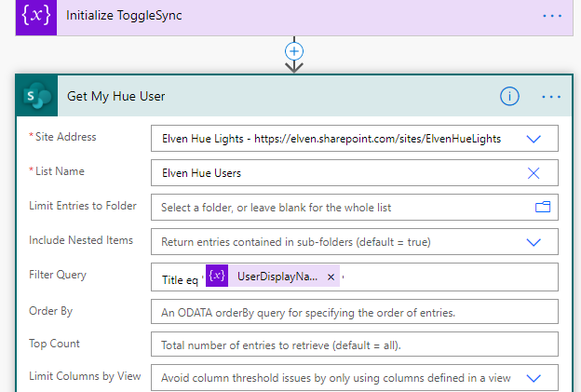Clear the List Name value with X
581x392 pixels.
point(534,172)
